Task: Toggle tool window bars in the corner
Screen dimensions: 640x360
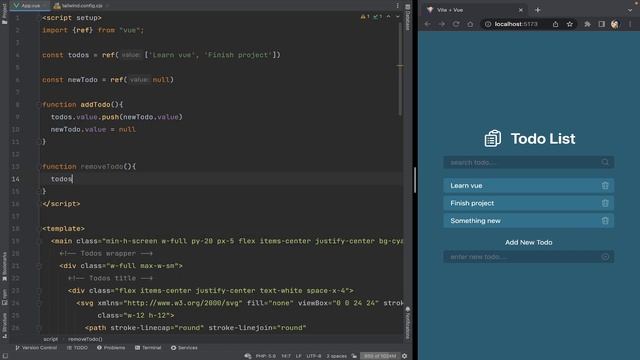Action: pyautogui.click(x=5, y=356)
